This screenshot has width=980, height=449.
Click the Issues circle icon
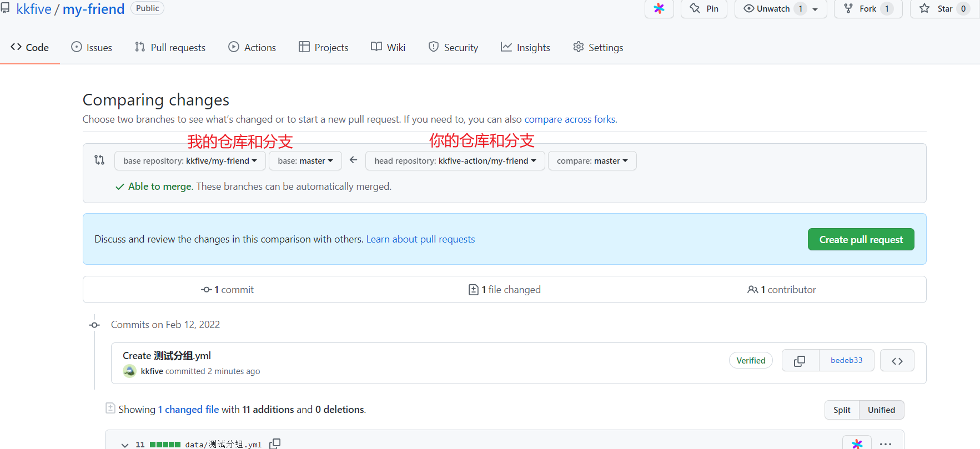point(77,47)
